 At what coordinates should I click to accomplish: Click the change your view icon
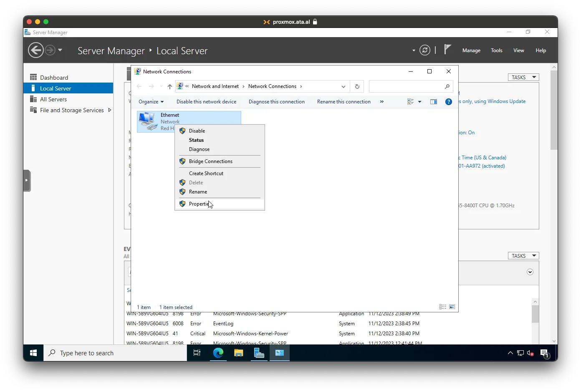(410, 102)
